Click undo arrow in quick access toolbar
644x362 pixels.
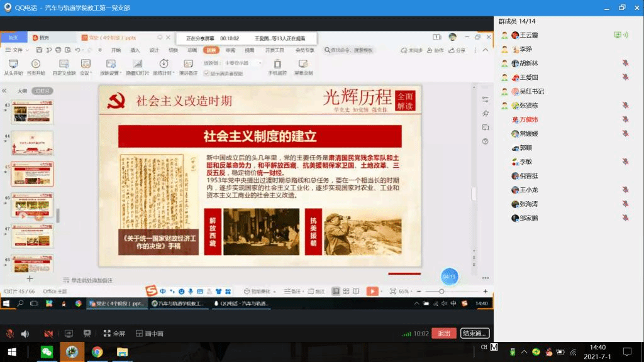(x=77, y=50)
